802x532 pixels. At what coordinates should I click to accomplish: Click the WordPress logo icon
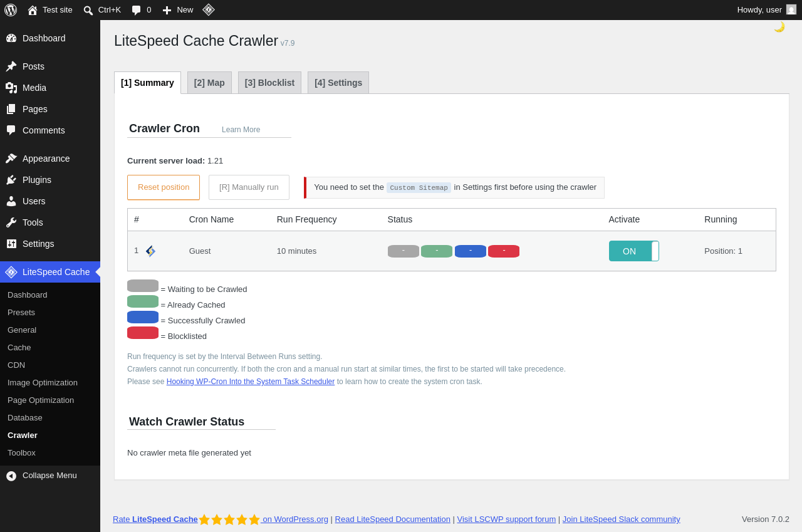coord(11,10)
